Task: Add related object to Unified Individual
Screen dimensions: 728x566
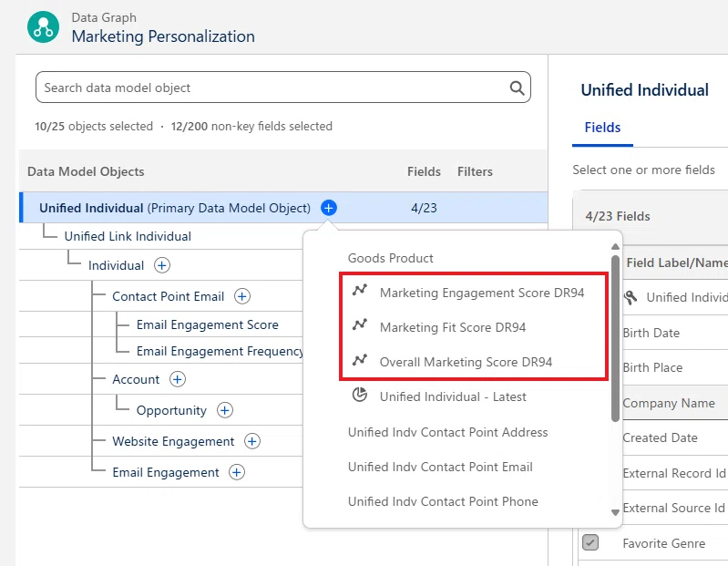Action: (329, 208)
